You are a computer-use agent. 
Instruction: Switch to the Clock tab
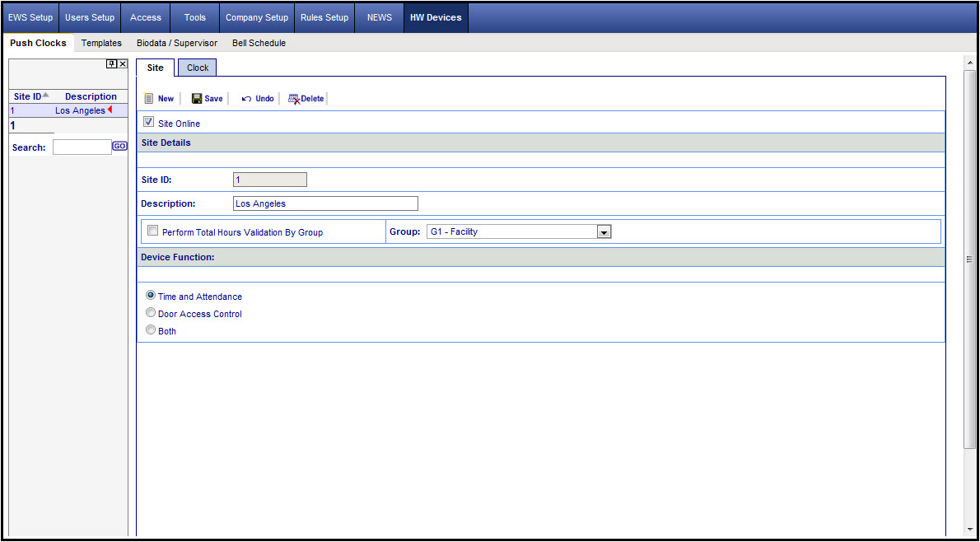click(198, 68)
